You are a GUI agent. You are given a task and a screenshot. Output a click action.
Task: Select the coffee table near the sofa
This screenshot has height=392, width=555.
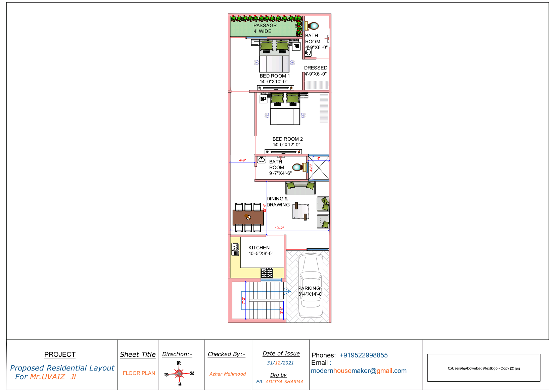[x=301, y=211]
